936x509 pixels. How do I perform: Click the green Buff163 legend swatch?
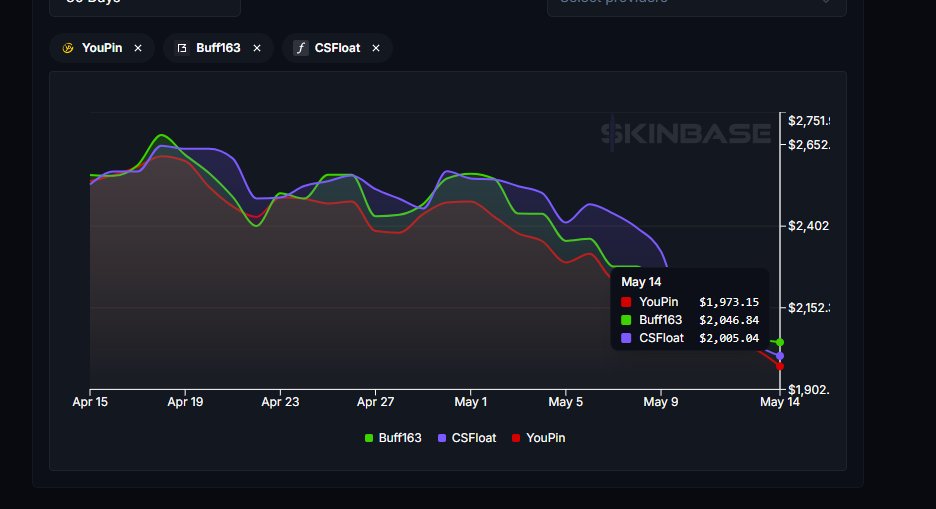click(x=369, y=438)
